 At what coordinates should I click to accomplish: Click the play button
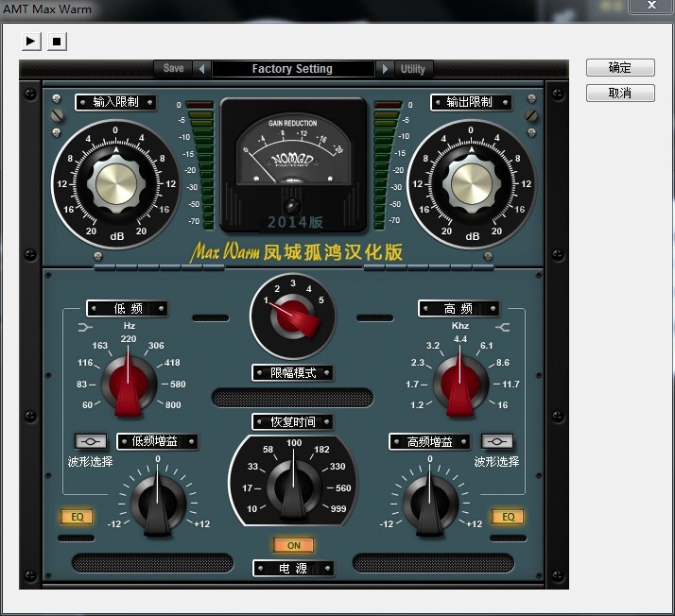(31, 42)
